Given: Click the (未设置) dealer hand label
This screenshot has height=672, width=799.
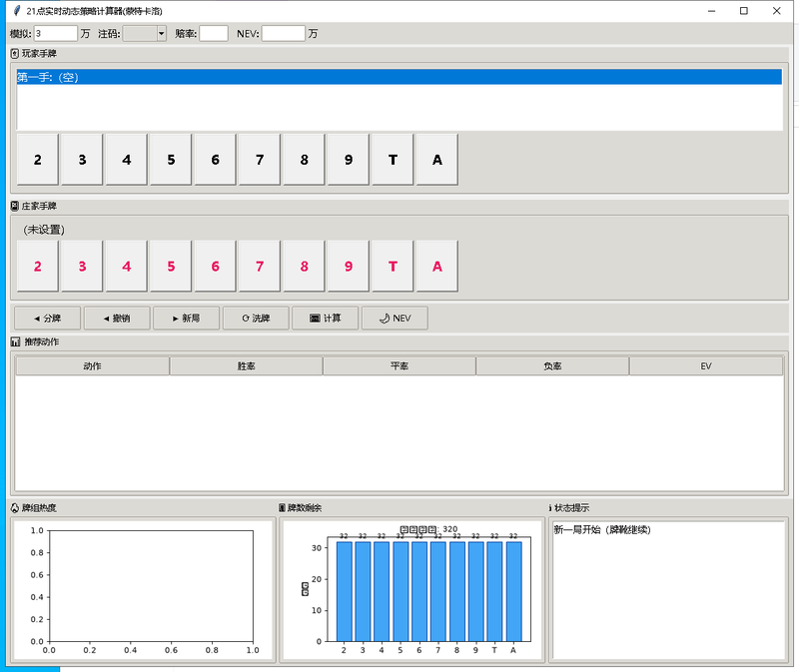Looking at the screenshot, I should tap(44, 230).
